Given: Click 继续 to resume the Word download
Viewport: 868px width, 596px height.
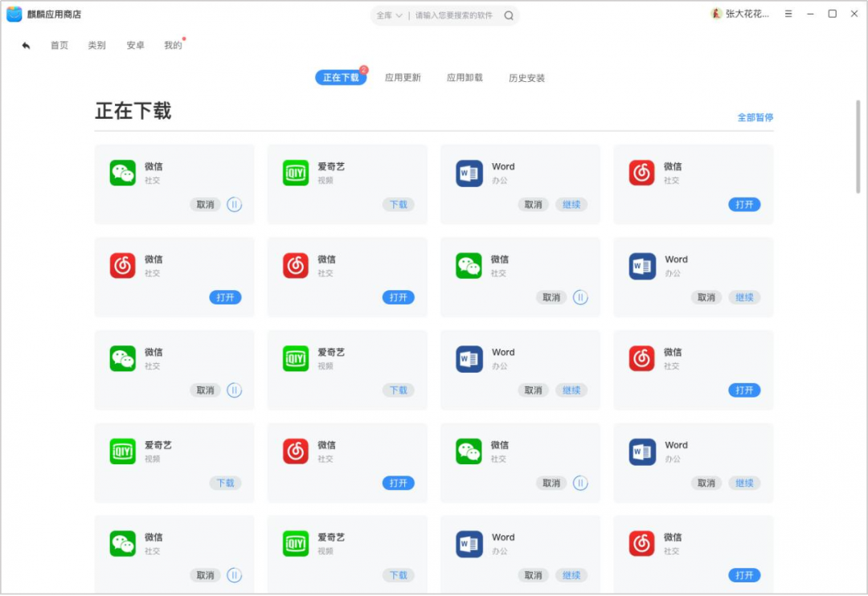Looking at the screenshot, I should [571, 205].
